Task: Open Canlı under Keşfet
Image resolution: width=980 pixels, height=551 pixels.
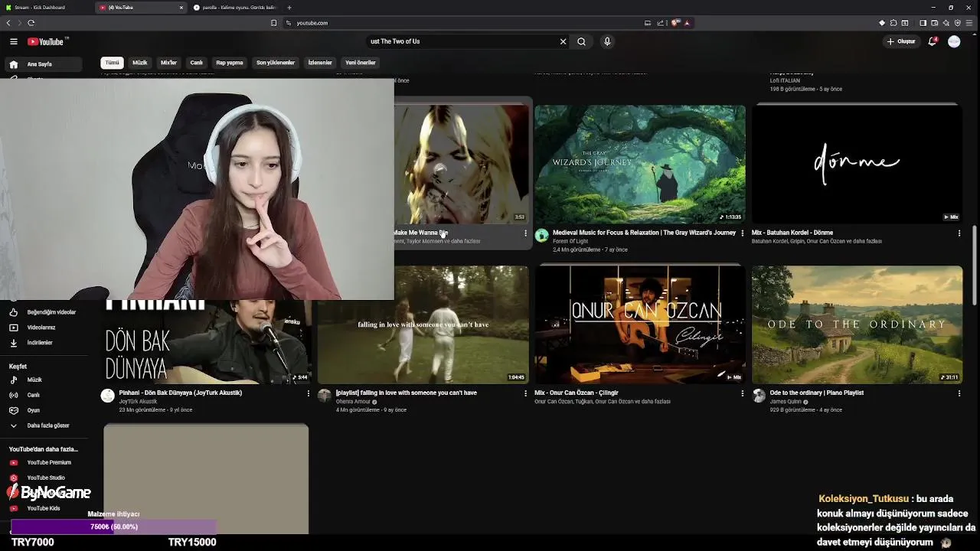Action: pyautogui.click(x=42, y=395)
